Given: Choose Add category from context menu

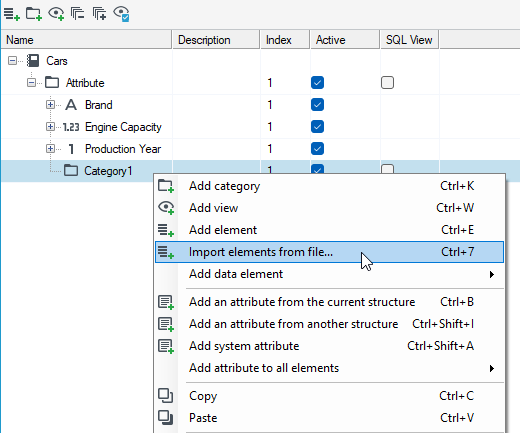Looking at the screenshot, I should 329,186.
